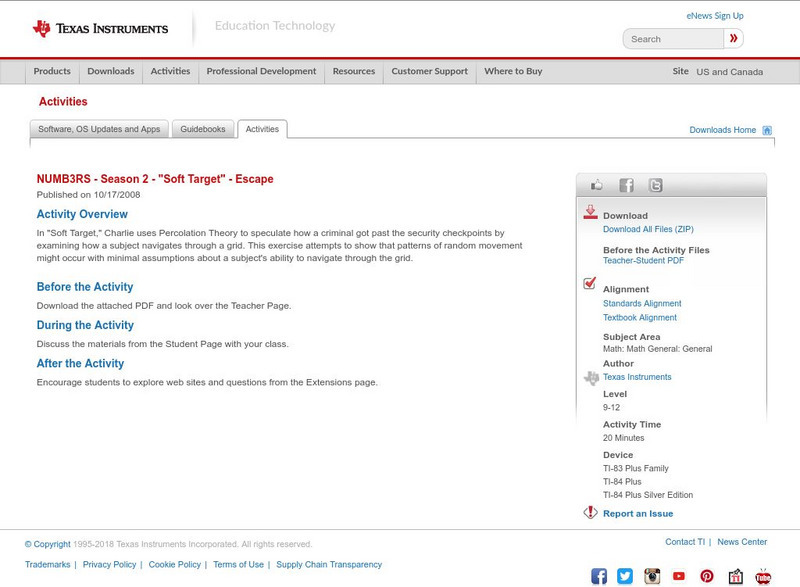
Task: Open the Downloads menu
Action: click(x=111, y=71)
